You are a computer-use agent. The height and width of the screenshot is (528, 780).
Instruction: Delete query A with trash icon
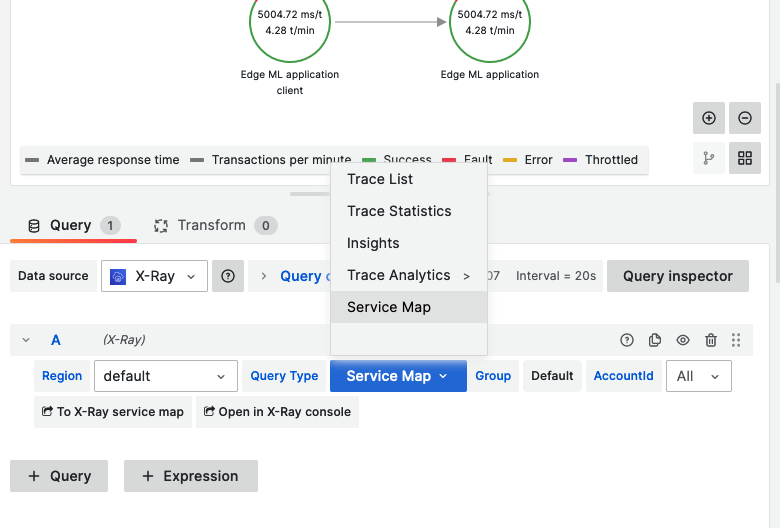click(x=710, y=340)
